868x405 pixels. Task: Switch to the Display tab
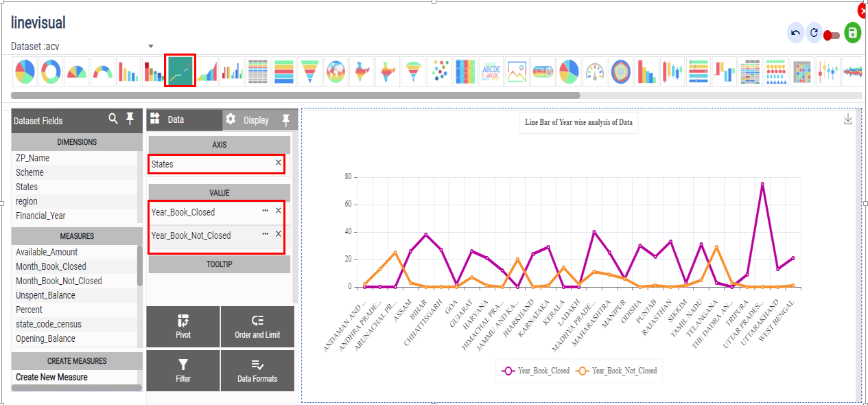click(x=255, y=120)
